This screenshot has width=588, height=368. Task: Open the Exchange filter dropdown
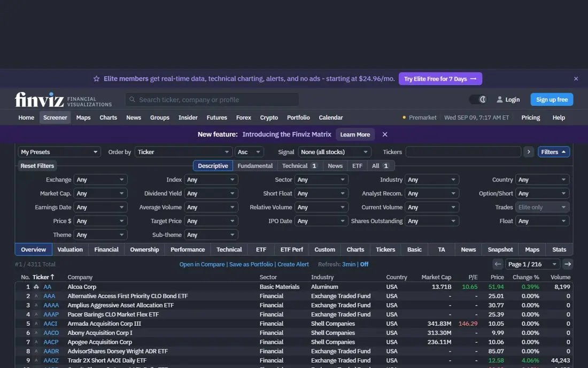[x=100, y=180]
